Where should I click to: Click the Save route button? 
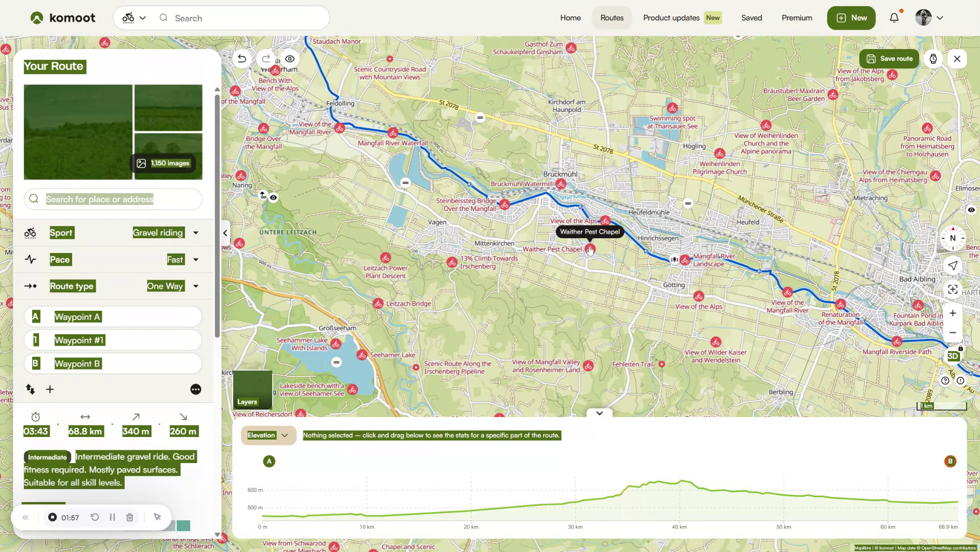tap(888, 58)
